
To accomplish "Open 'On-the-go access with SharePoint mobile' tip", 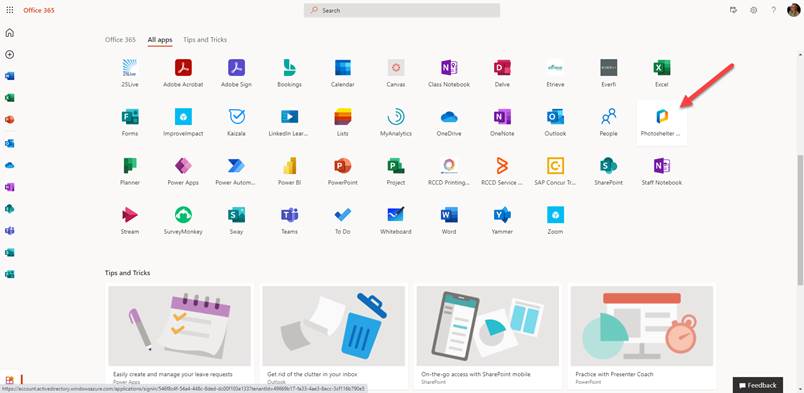I will [x=475, y=374].
